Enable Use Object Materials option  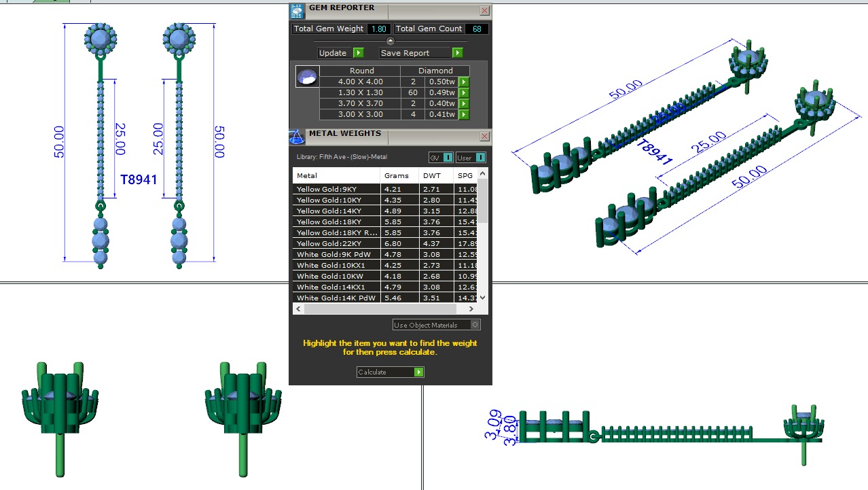tap(475, 326)
